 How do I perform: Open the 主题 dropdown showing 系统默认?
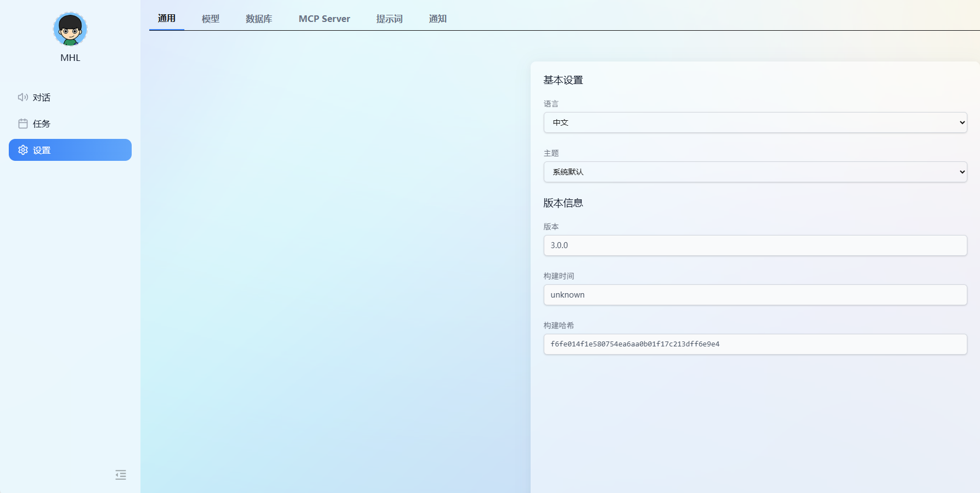pos(755,172)
